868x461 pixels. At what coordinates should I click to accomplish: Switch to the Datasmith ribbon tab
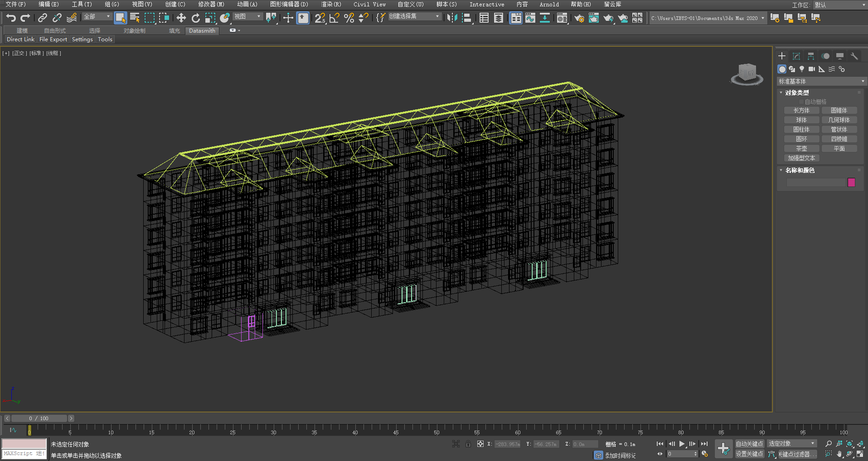click(x=202, y=31)
